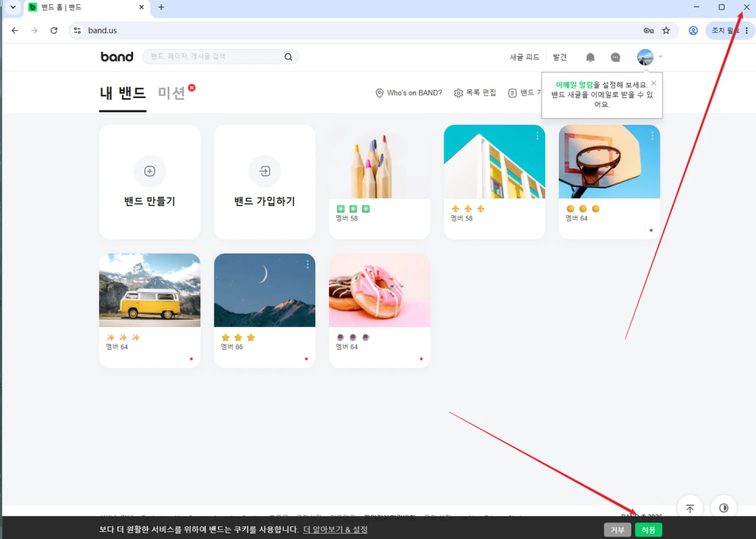The width and height of the screenshot is (756, 539).
Task: Switch to the 미션 tab
Action: point(172,93)
